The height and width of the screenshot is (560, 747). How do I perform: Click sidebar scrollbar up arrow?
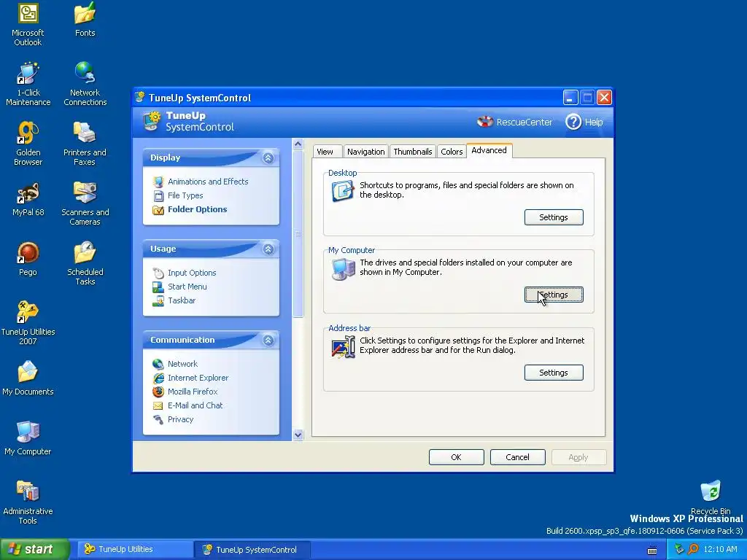pos(298,144)
